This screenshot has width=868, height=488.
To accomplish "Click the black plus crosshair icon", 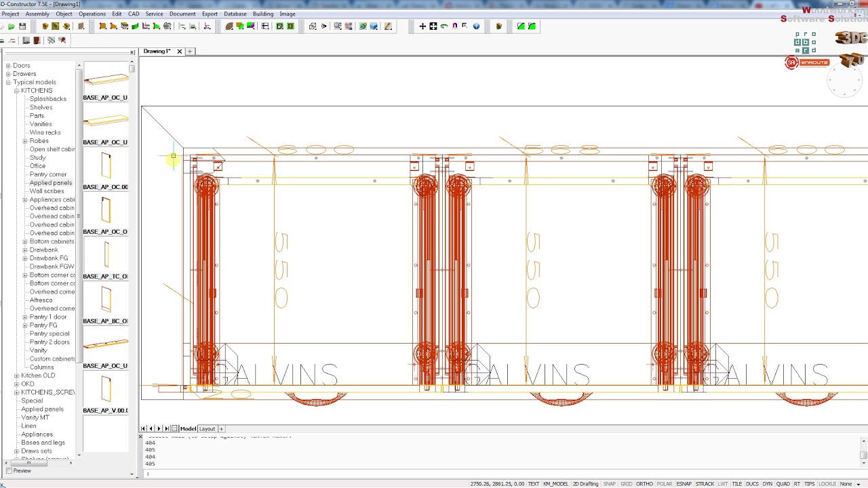I will coord(422,26).
